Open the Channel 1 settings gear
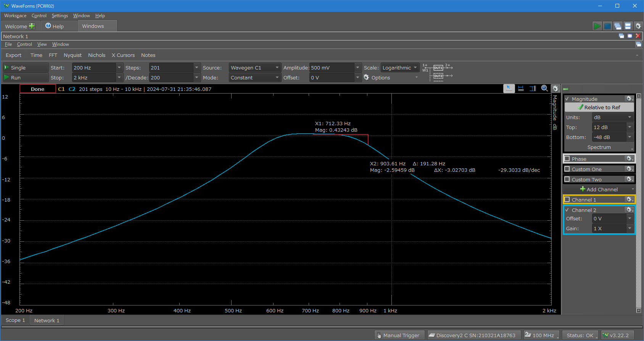The height and width of the screenshot is (341, 644). 630,200
